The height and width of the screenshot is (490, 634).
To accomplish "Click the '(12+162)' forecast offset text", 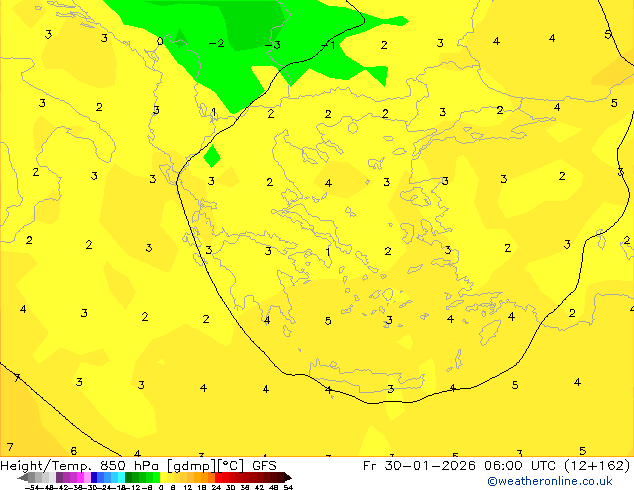I will (x=597, y=466).
